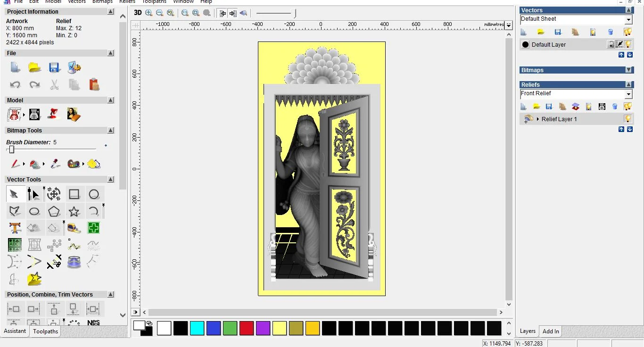Toggle the lock on Default Layer
Image resolution: width=644 pixels, height=347 pixels.
click(x=611, y=44)
